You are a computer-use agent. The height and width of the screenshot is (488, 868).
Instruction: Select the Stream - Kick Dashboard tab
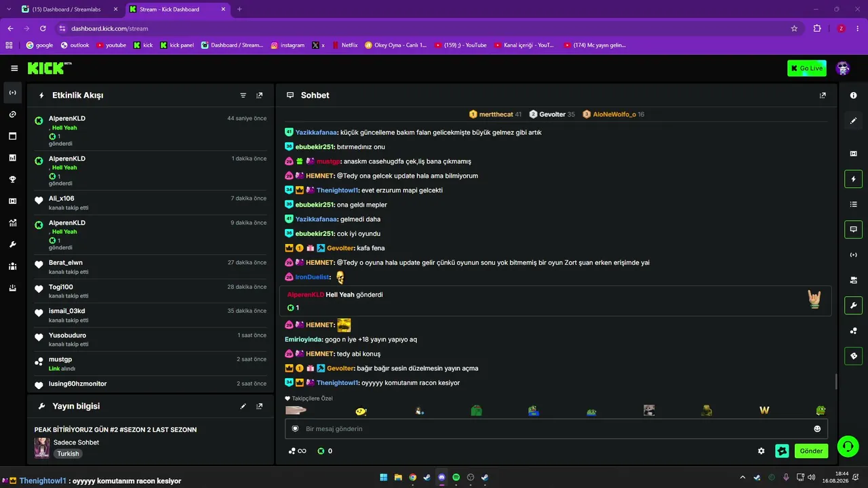click(178, 9)
